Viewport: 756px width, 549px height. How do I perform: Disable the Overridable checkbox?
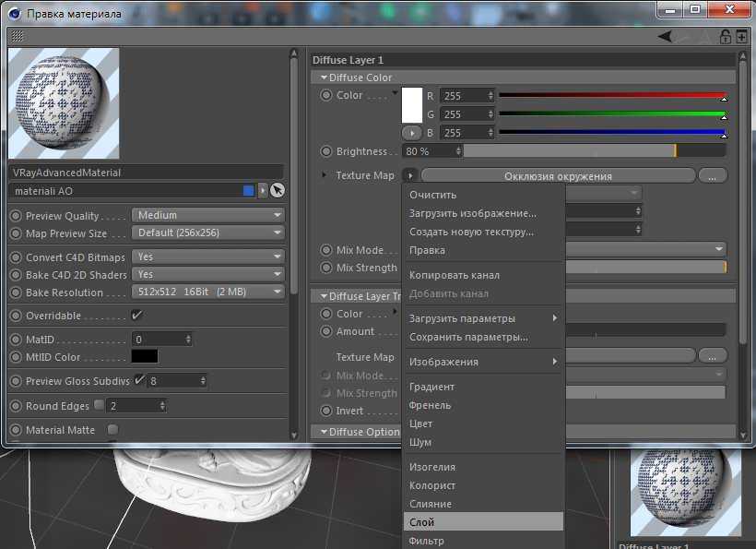(137, 316)
